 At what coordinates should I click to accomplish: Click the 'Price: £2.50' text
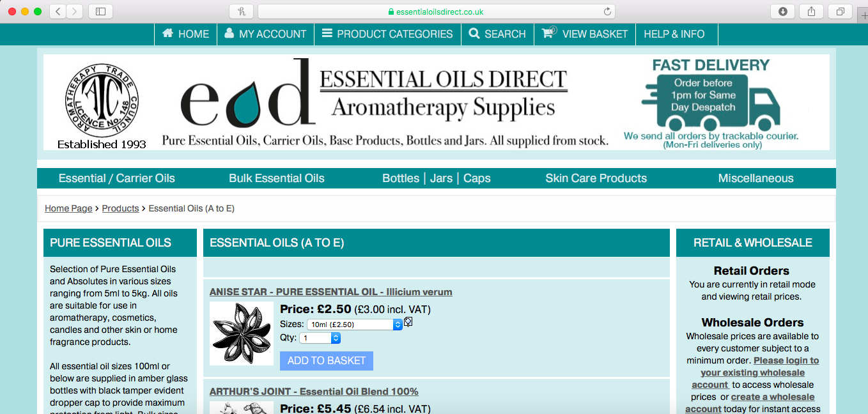click(x=316, y=309)
